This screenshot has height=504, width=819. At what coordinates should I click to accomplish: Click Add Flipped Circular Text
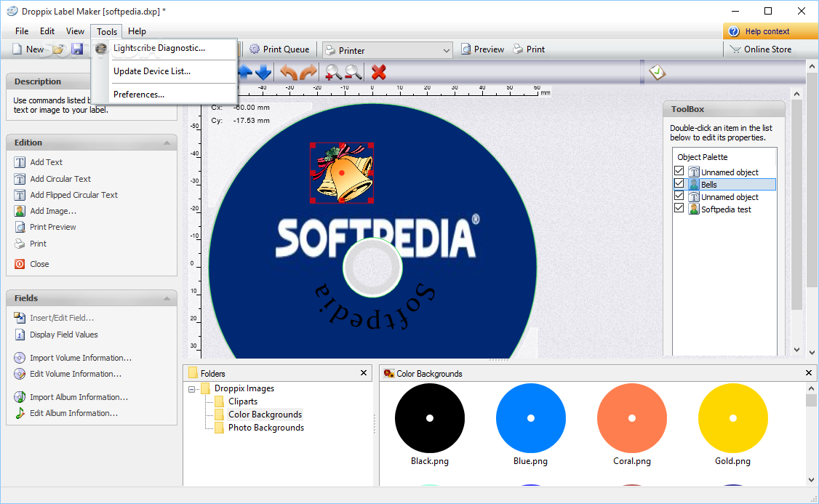click(65, 195)
